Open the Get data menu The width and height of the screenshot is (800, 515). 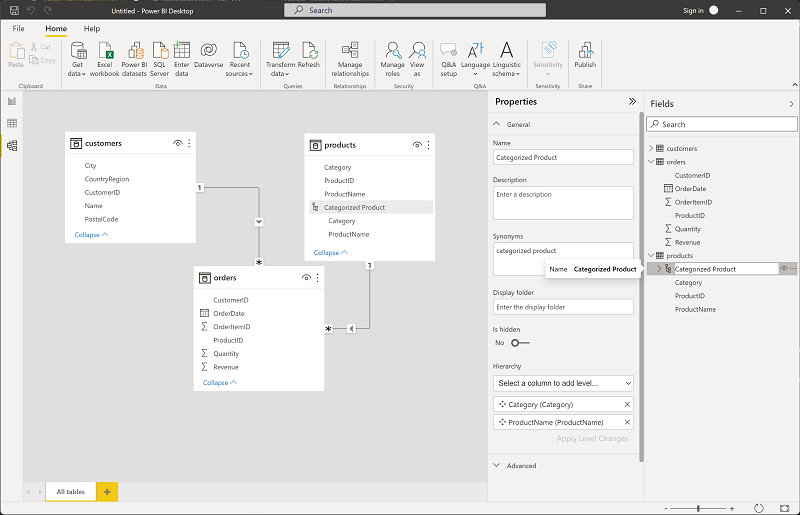[x=78, y=59]
